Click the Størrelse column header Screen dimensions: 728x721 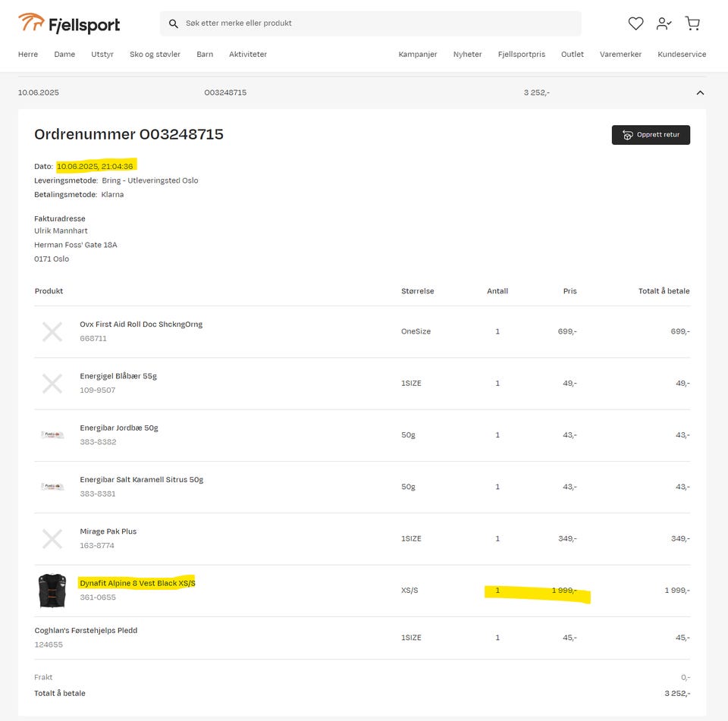click(417, 291)
